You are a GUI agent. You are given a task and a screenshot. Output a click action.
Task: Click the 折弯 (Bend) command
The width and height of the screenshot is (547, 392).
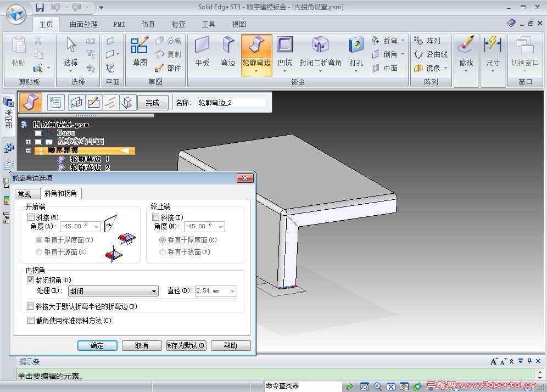(385, 41)
